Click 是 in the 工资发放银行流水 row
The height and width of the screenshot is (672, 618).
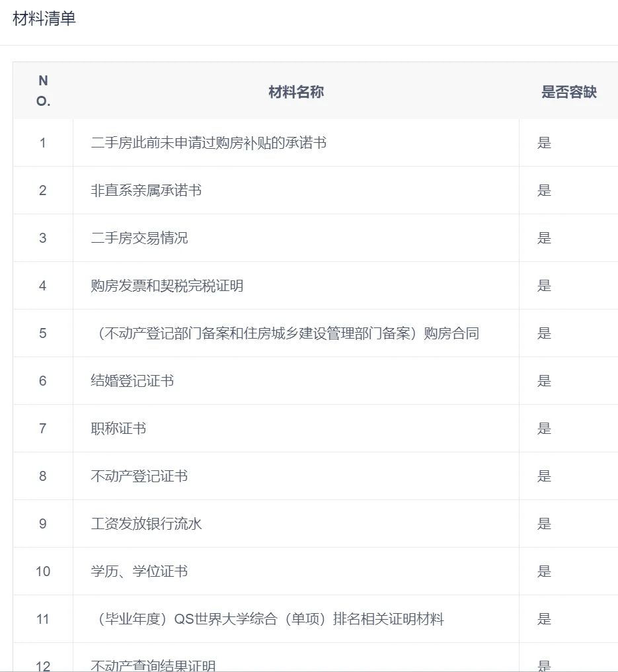coord(544,523)
